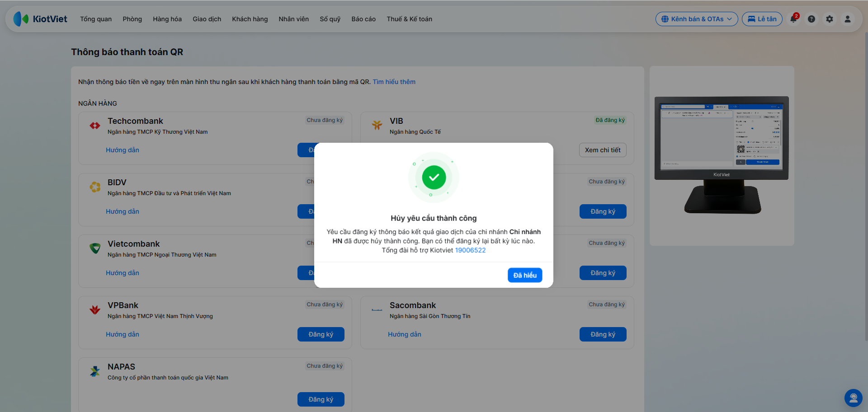Image resolution: width=868 pixels, height=412 pixels.
Task: Call support number 19006522 link
Action: pyautogui.click(x=470, y=250)
